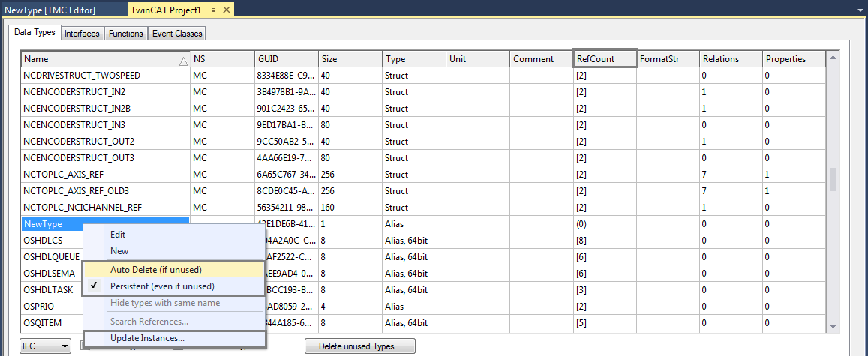The image size is (868, 356).
Task: Click Hide types with same name entry
Action: pyautogui.click(x=174, y=303)
